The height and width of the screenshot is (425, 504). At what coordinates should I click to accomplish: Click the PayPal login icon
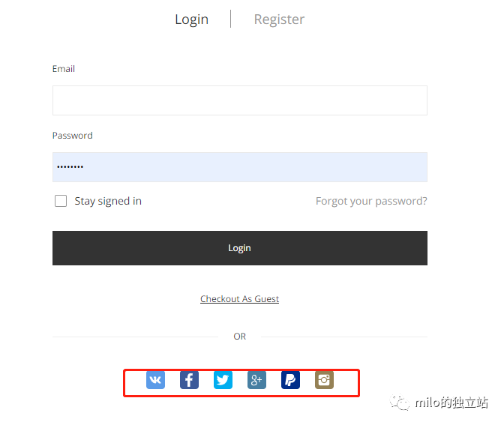click(x=290, y=380)
